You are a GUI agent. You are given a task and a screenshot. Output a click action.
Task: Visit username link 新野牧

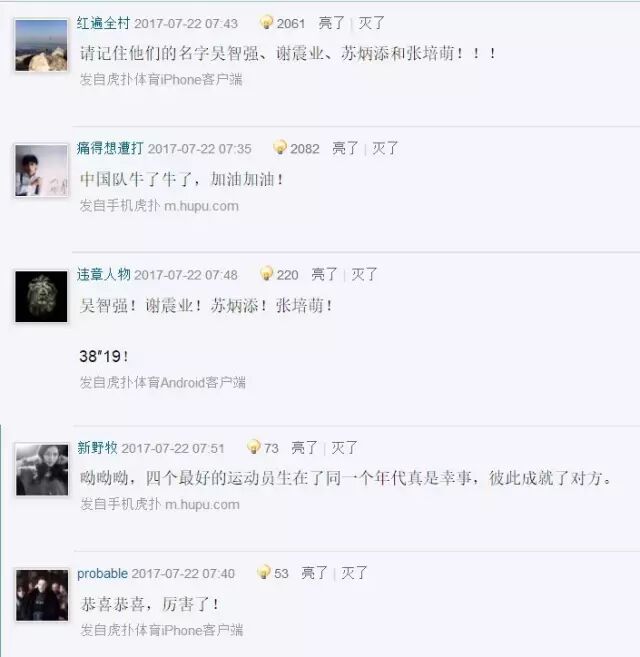coord(97,447)
